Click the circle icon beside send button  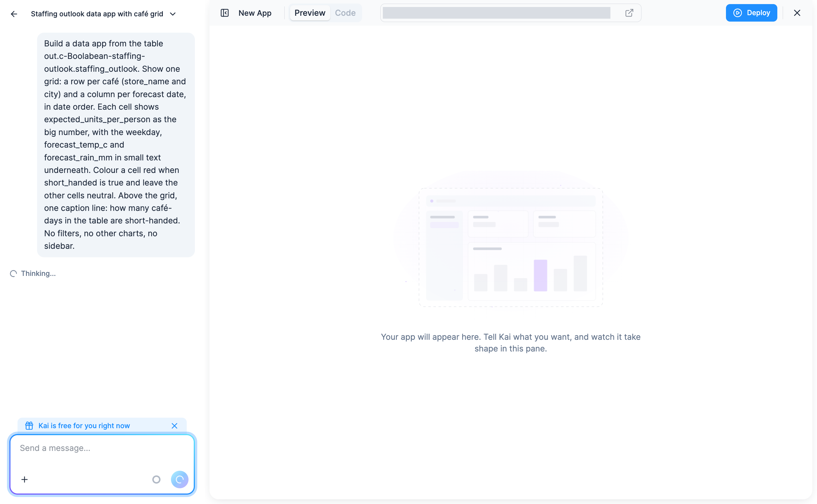tap(156, 479)
